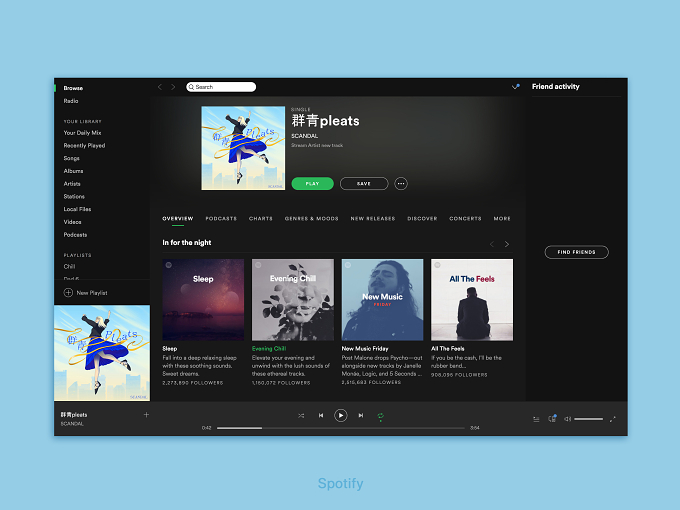680x510 pixels.
Task: Open the New Releases tab
Action: click(x=373, y=219)
